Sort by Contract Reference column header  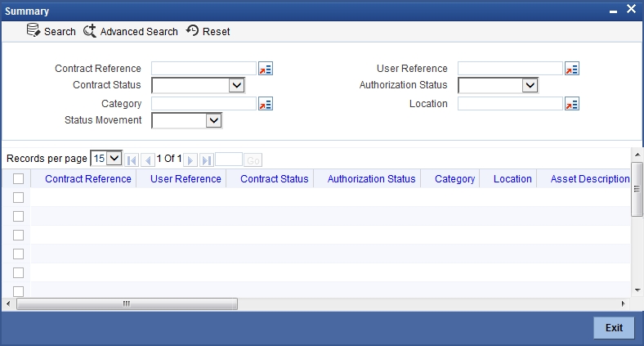point(88,179)
